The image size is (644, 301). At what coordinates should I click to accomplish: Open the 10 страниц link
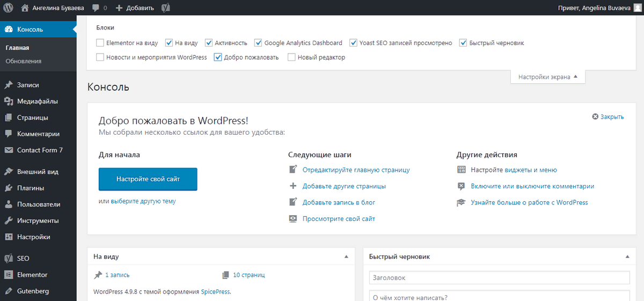click(249, 275)
